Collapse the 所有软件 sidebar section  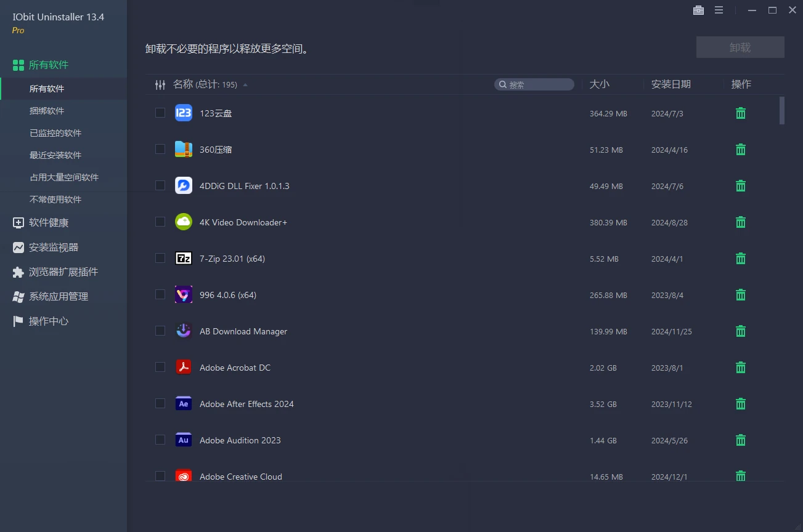coord(41,65)
